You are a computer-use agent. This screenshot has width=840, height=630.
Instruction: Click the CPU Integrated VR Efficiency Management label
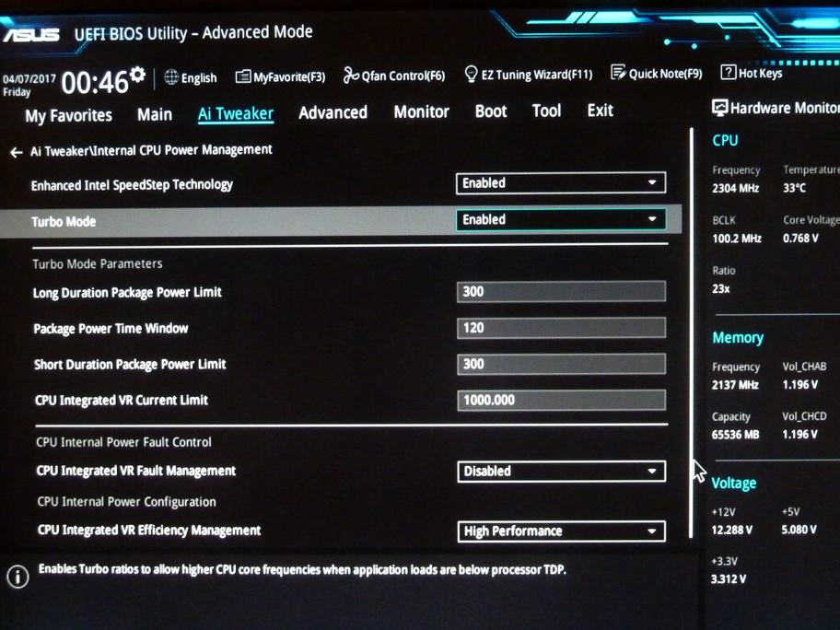(149, 531)
